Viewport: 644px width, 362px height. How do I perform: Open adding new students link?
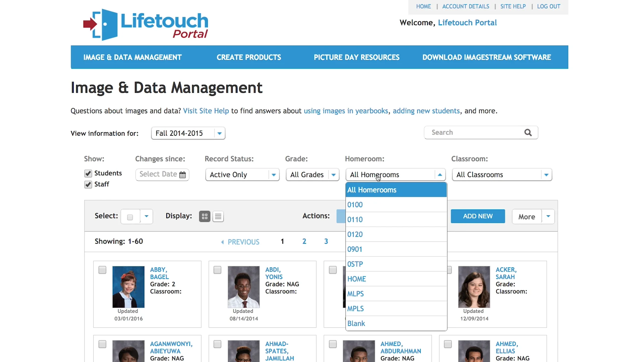click(426, 111)
